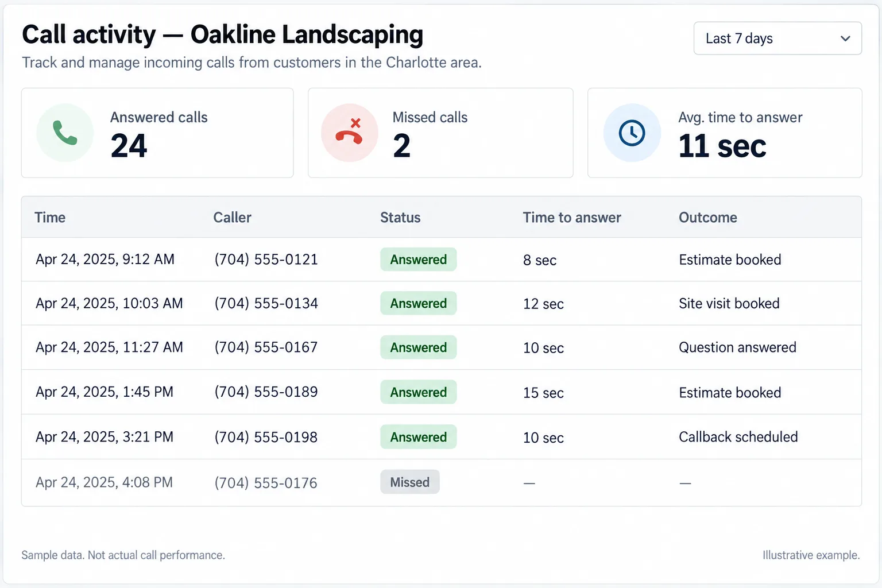The image size is (882, 588).
Task: Select the Answered calls count 24
Action: pyautogui.click(x=129, y=146)
